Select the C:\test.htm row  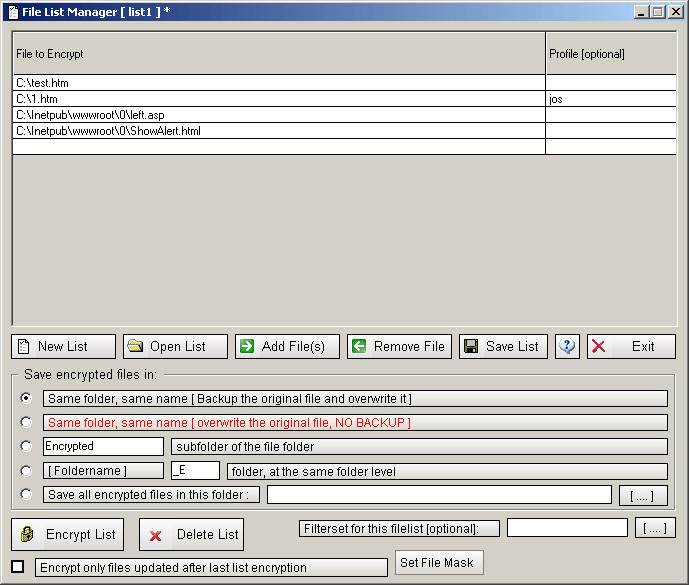point(279,83)
